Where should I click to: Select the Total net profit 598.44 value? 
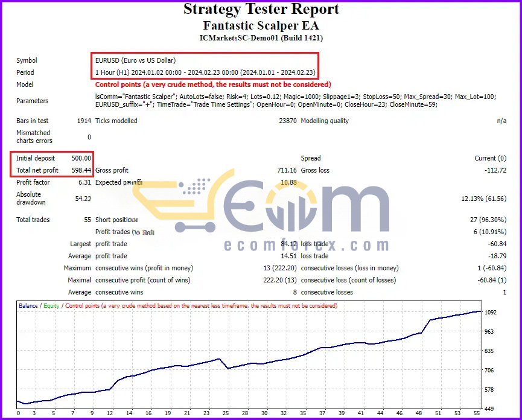tap(81, 170)
